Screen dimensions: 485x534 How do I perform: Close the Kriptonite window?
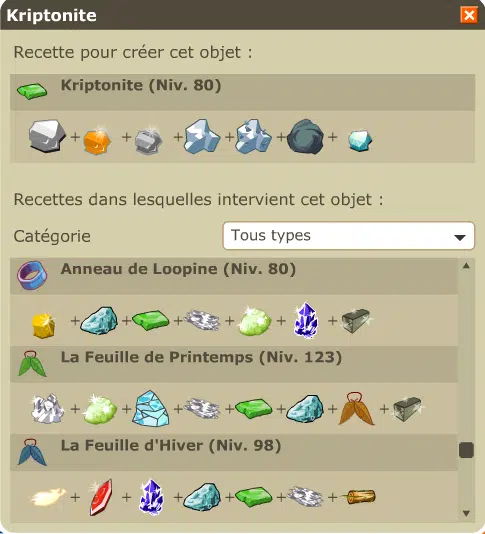pos(469,15)
